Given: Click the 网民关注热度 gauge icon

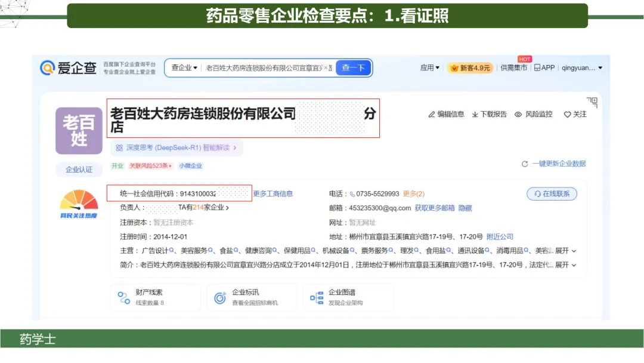Looking at the screenshot, I should point(79,204).
